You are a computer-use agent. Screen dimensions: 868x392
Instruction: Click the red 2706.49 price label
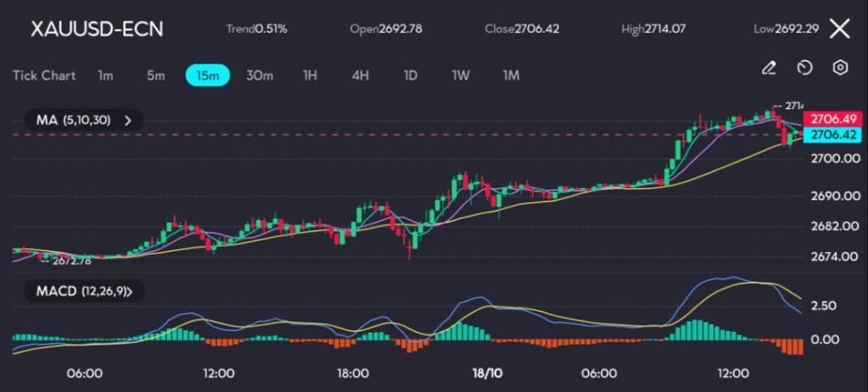click(x=831, y=119)
